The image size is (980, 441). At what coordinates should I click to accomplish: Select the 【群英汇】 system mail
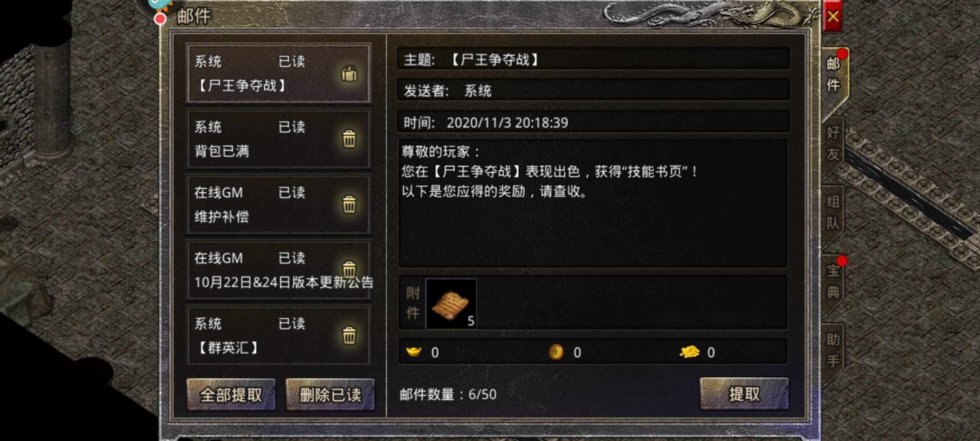coord(278,335)
